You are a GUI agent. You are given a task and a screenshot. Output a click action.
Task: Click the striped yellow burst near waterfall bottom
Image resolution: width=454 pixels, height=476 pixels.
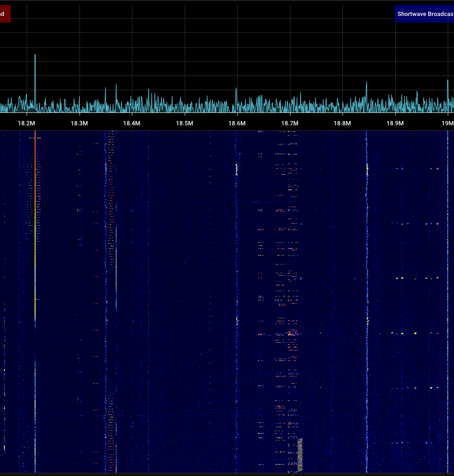click(x=300, y=453)
